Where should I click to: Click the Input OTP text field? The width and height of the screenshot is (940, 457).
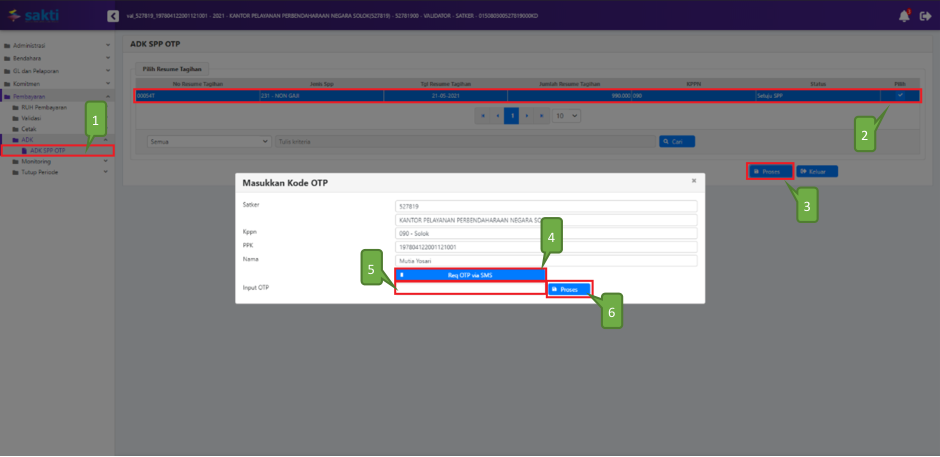click(x=470, y=289)
